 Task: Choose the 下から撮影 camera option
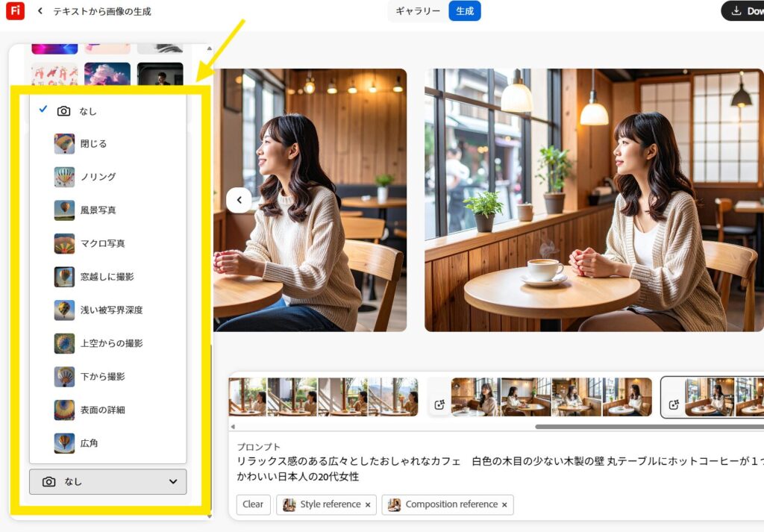click(107, 377)
